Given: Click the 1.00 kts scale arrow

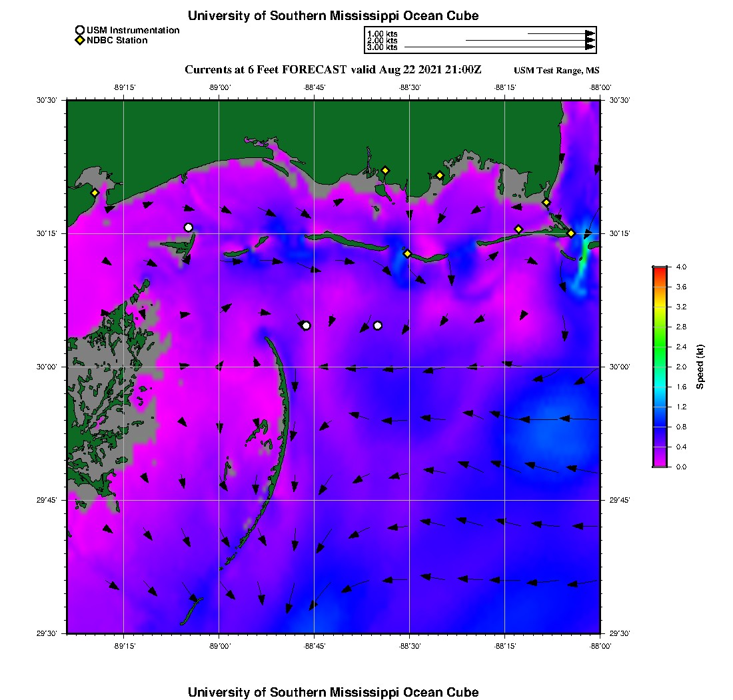Looking at the screenshot, I should (x=560, y=33).
